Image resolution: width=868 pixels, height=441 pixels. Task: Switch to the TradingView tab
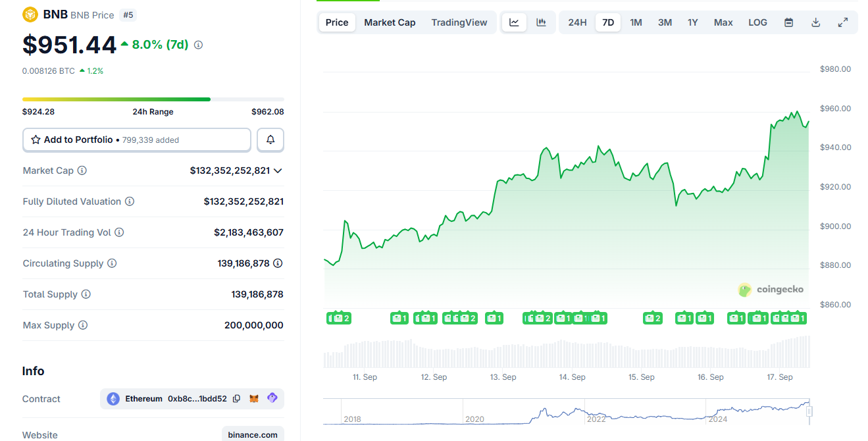459,22
